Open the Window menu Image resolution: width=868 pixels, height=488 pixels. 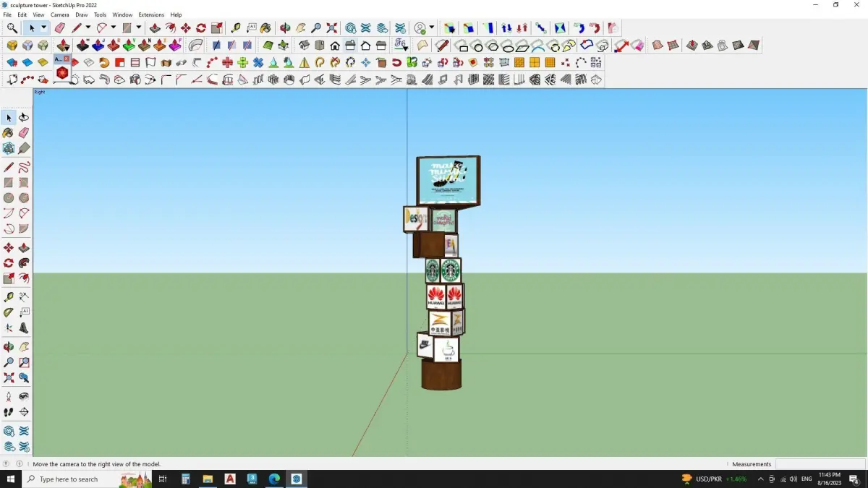(x=122, y=14)
